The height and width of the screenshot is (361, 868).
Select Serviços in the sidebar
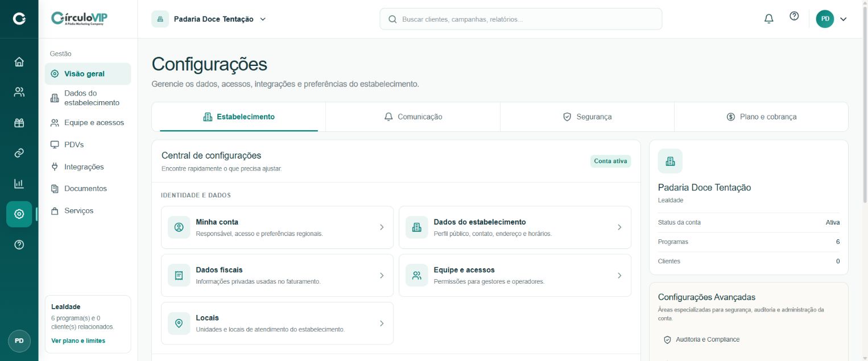tap(88, 210)
